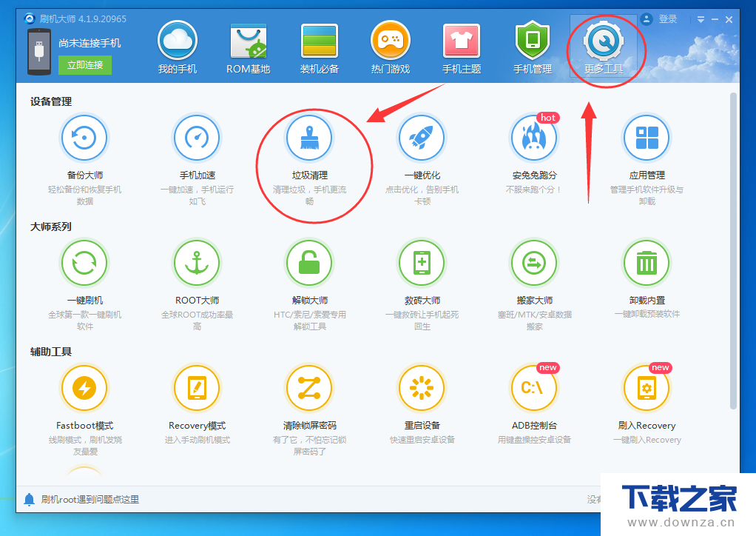Open the 备份大师 backup icon
This screenshot has height=536, width=756.
pyautogui.click(x=84, y=138)
